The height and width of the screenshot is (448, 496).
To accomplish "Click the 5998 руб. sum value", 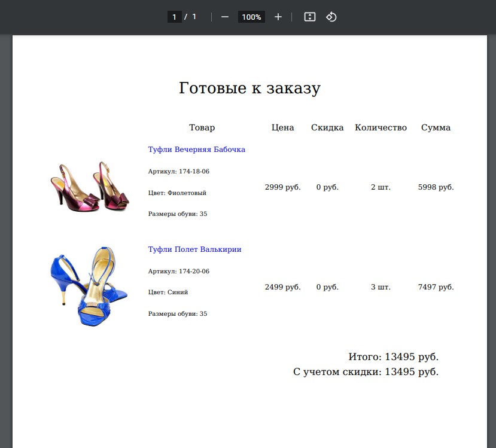I will pos(436,187).
